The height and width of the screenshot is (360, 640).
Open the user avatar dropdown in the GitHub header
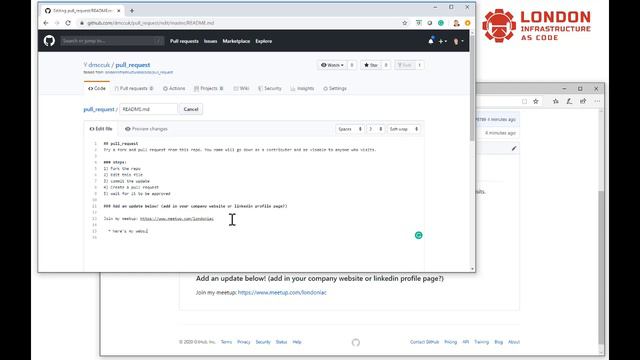[458, 41]
